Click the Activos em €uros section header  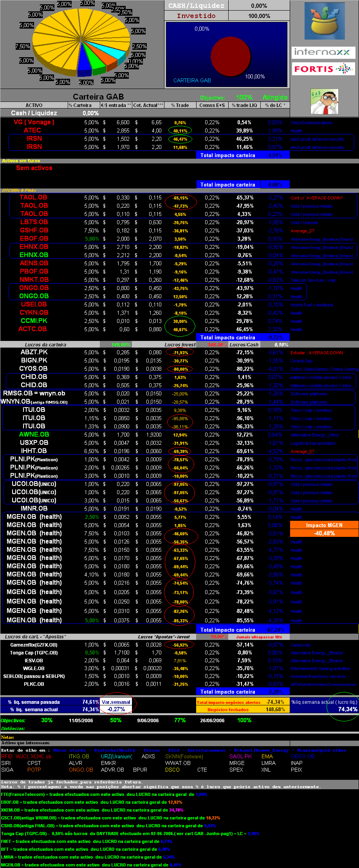pyautogui.click(x=21, y=161)
